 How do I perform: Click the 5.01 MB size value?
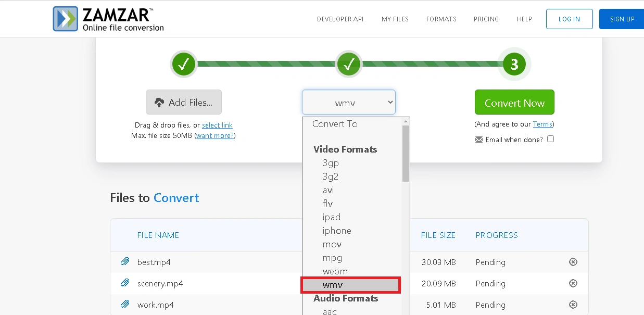pyautogui.click(x=440, y=305)
